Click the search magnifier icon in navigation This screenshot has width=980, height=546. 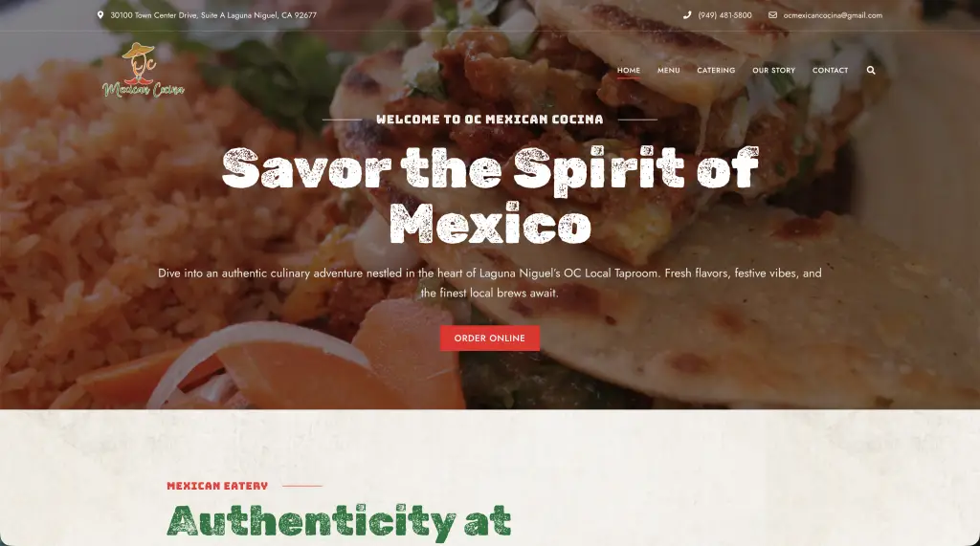[871, 70]
